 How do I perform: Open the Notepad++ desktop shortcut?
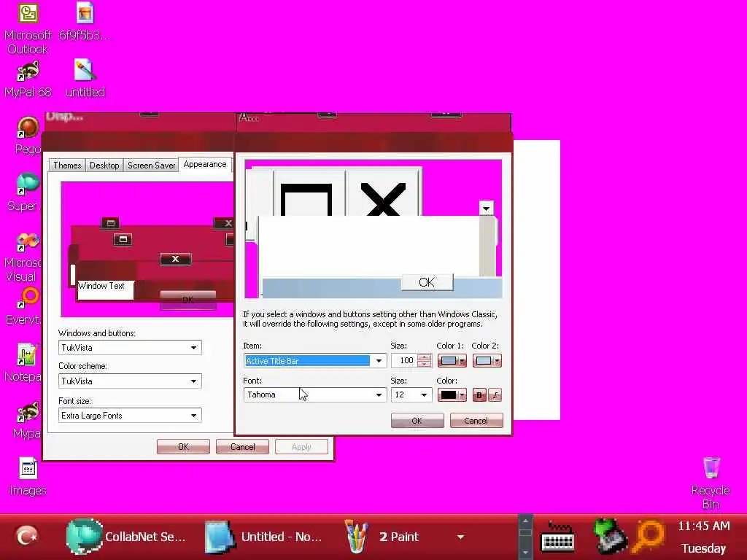coord(23,363)
